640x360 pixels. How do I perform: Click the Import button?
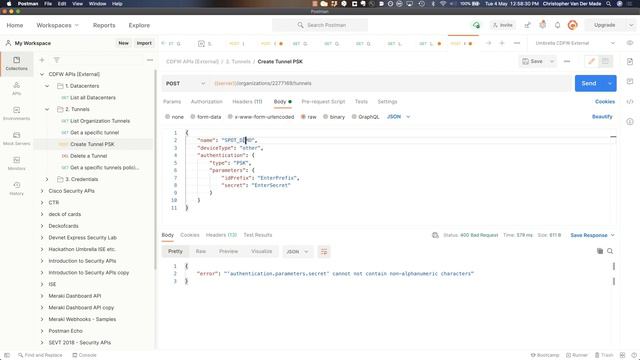[144, 43]
